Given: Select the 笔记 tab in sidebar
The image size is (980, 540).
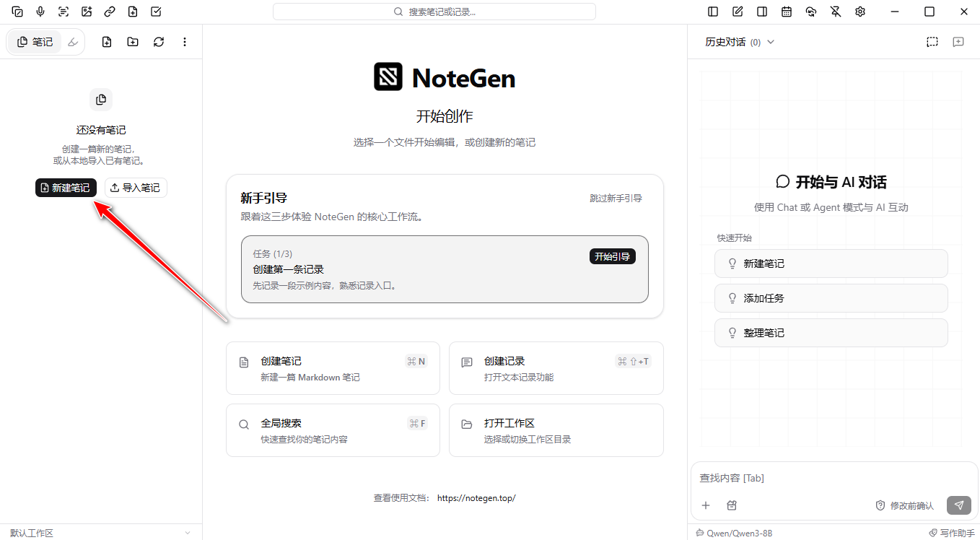Looking at the screenshot, I should click(35, 42).
